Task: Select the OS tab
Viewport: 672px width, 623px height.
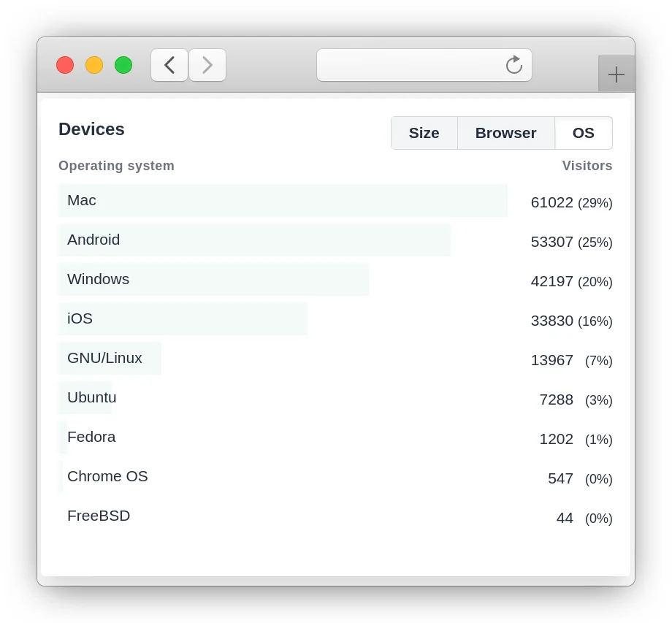Action: tap(583, 133)
